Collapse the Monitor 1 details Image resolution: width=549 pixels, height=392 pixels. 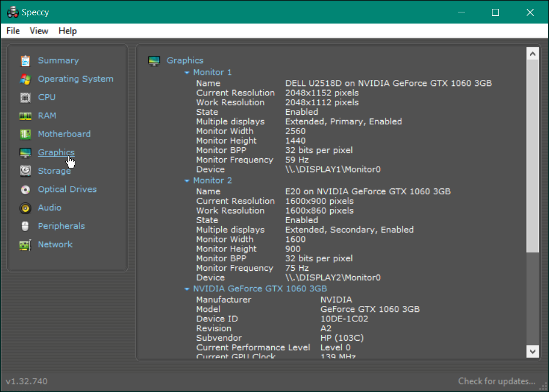187,72
